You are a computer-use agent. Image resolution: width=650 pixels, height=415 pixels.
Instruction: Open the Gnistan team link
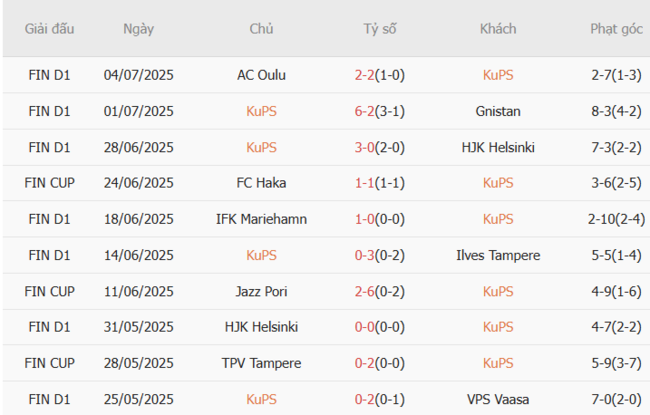(498, 111)
